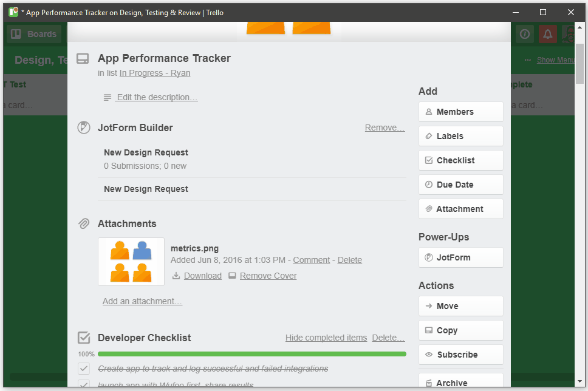Click the Boards button in header
Image resolution: width=588 pixels, height=391 pixels.
click(34, 35)
